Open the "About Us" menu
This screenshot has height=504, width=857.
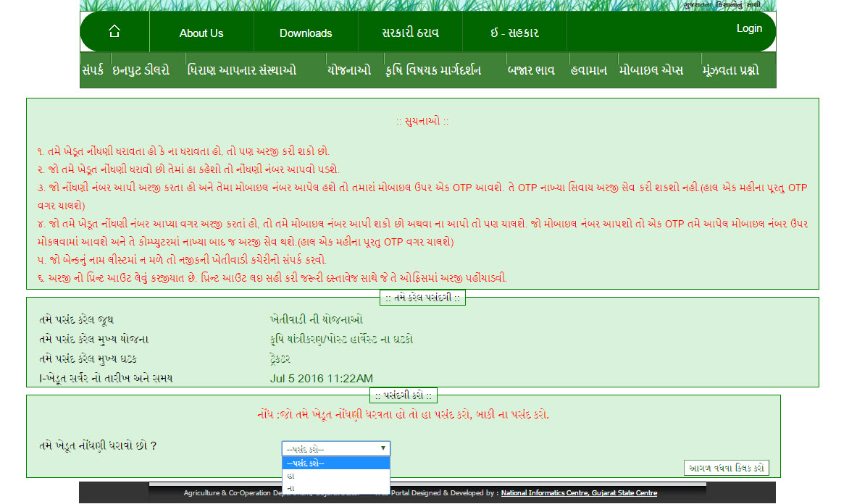[201, 32]
